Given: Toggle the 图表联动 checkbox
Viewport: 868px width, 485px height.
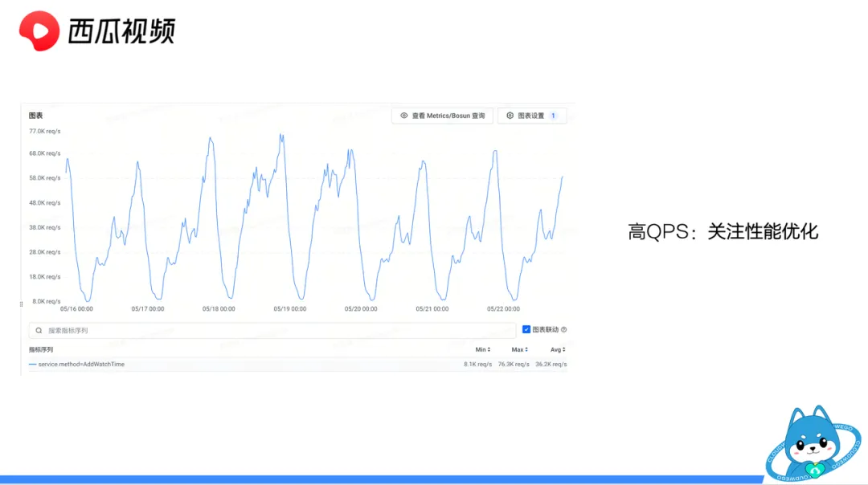Looking at the screenshot, I should click(526, 329).
